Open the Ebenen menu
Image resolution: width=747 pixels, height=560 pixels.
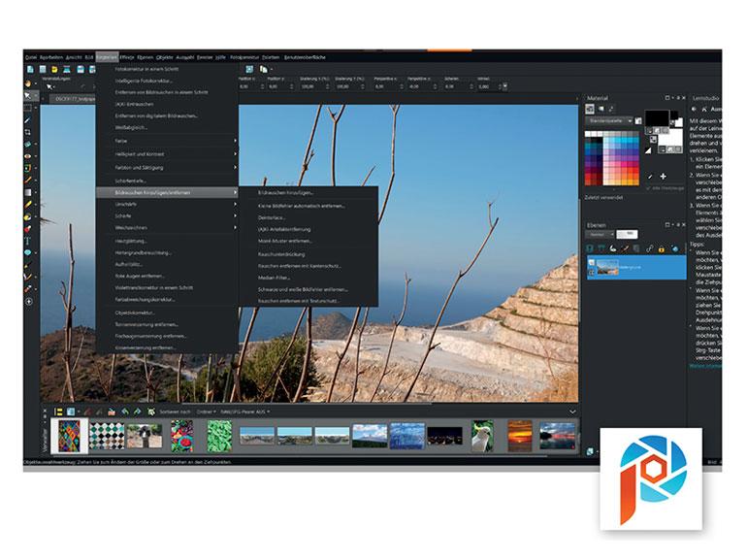[146, 57]
